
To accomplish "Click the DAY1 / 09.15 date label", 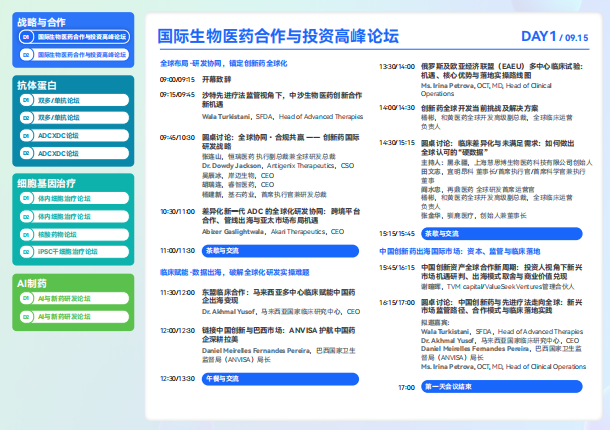I will [555, 37].
